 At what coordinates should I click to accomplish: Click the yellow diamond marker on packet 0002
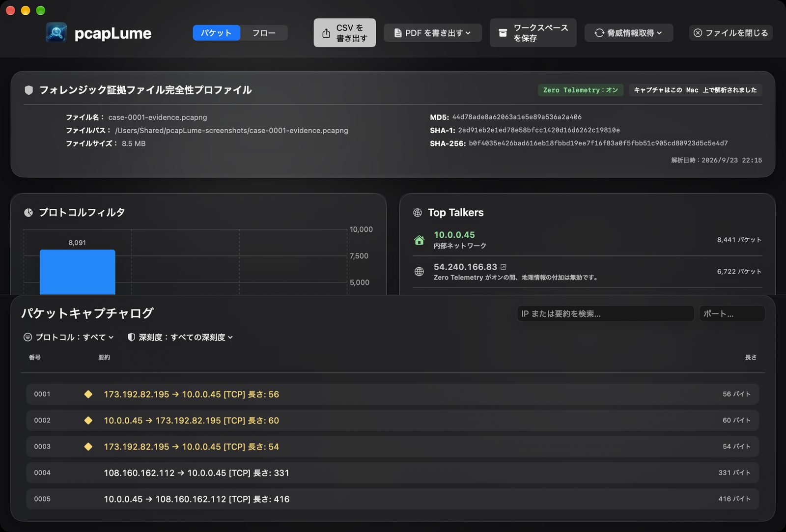tap(88, 420)
